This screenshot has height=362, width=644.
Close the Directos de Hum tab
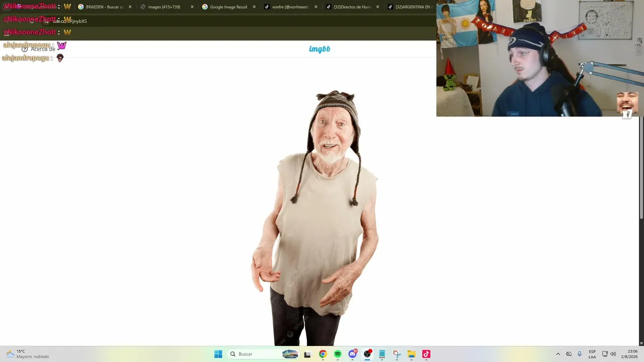(x=378, y=7)
